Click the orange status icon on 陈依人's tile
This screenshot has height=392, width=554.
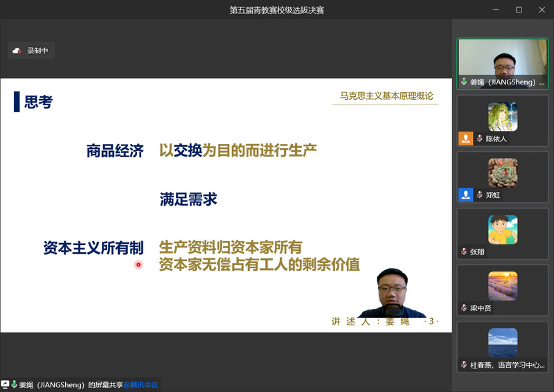click(465, 138)
